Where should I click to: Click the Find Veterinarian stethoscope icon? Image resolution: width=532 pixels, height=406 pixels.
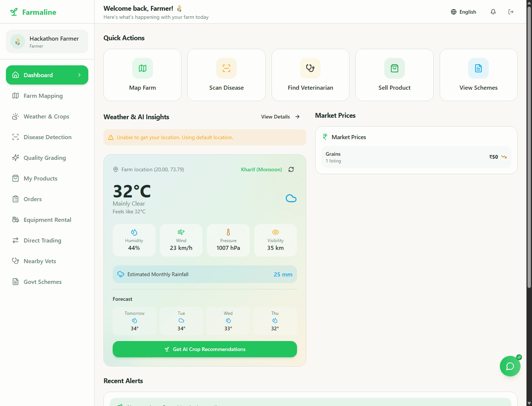point(310,68)
